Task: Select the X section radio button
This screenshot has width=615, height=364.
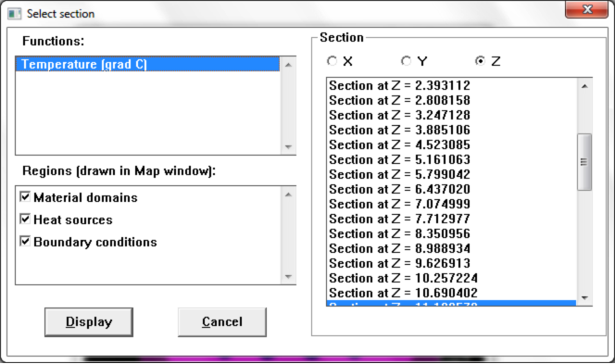Action: [x=332, y=61]
